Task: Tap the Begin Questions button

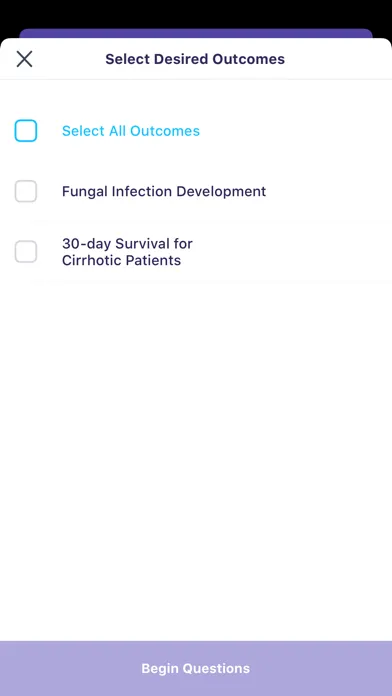Action: 196,668
